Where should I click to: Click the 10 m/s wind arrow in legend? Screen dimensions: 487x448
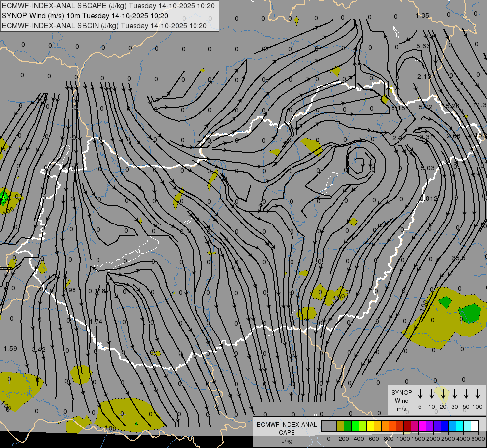point(432,394)
